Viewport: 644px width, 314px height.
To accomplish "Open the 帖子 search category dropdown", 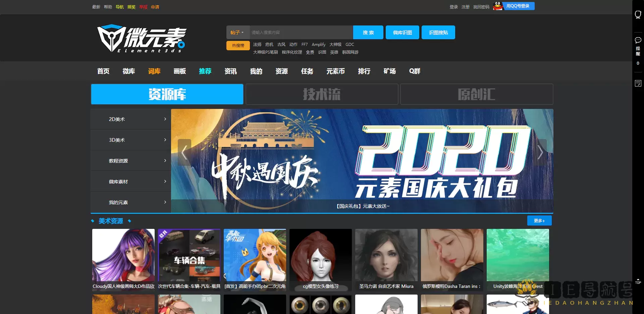I will pyautogui.click(x=238, y=32).
